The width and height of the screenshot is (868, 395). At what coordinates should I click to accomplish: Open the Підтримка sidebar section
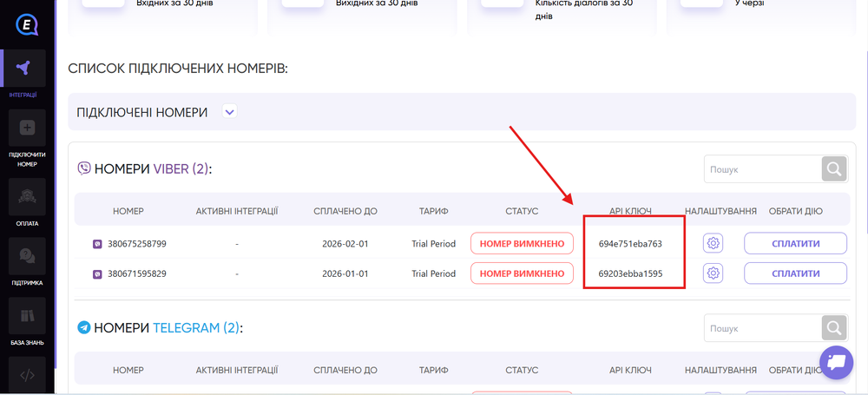[26, 263]
